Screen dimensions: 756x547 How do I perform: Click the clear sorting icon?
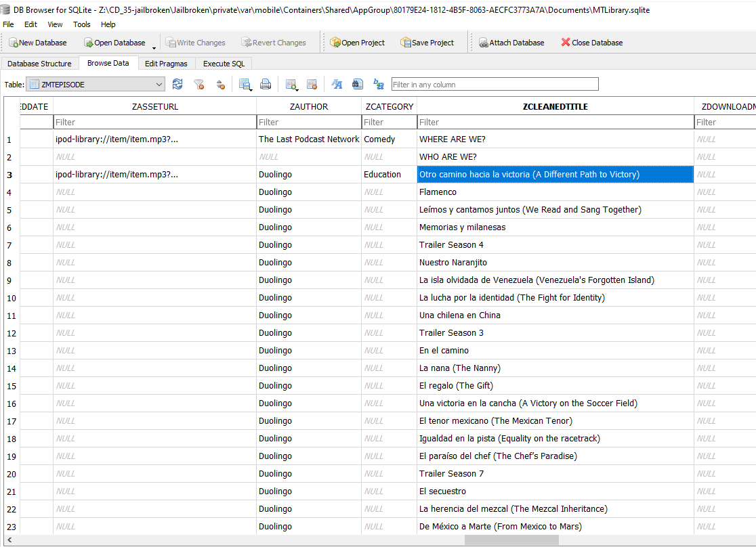pos(220,85)
